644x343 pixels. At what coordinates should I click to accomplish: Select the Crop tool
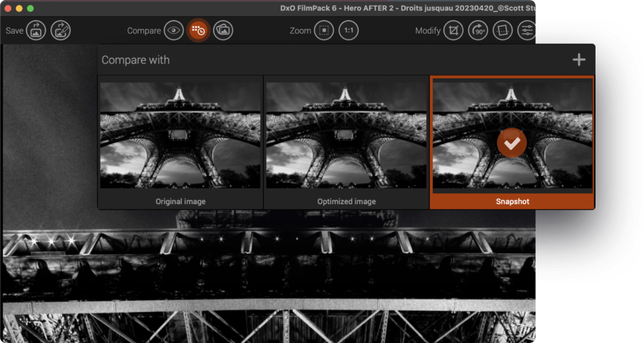453,30
